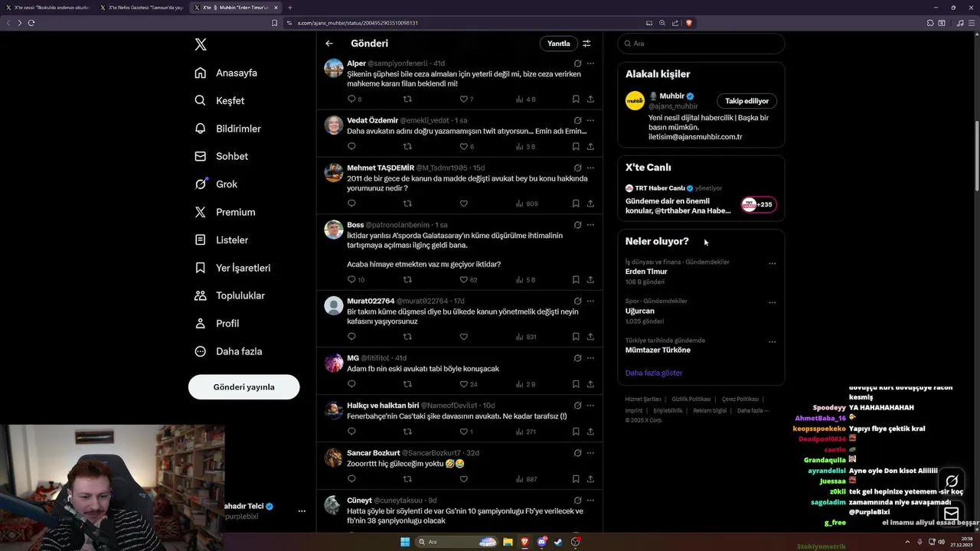Repost Vedat Özdemir's reply

point(407,146)
